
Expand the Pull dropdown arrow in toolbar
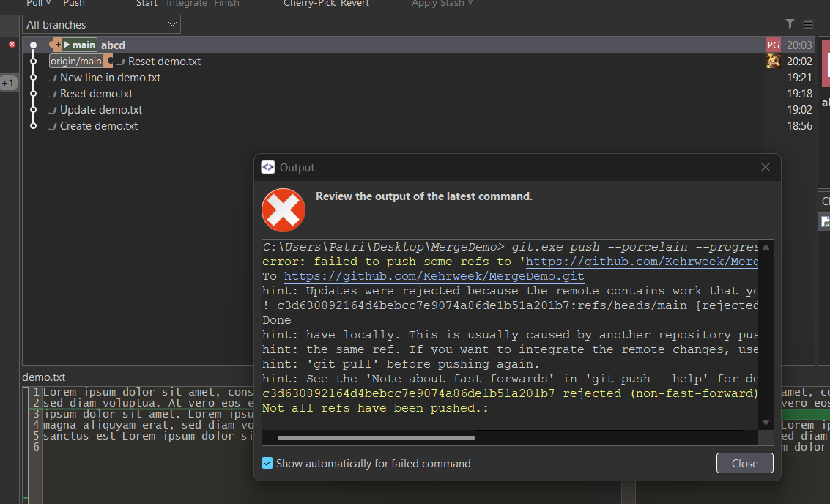pyautogui.click(x=48, y=4)
